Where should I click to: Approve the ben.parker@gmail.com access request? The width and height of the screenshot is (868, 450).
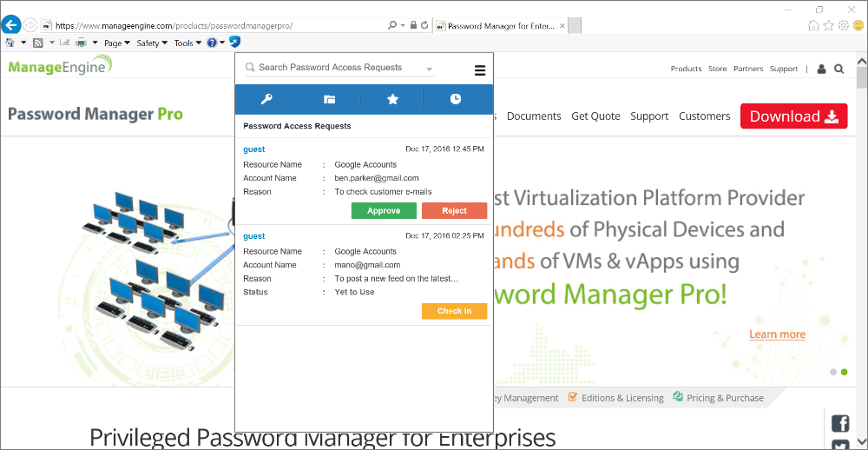pos(384,210)
